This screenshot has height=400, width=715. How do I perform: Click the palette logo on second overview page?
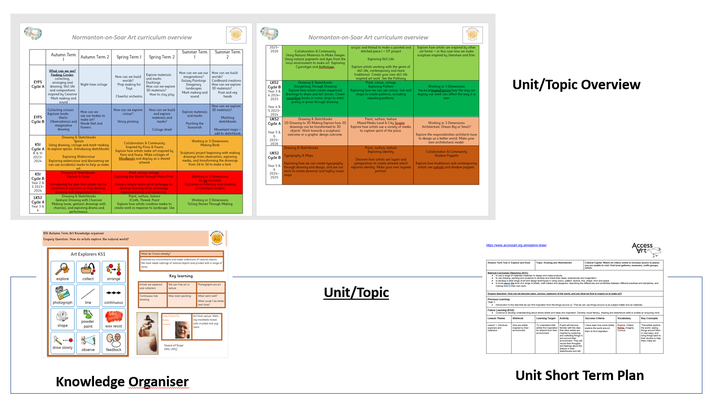269,33
